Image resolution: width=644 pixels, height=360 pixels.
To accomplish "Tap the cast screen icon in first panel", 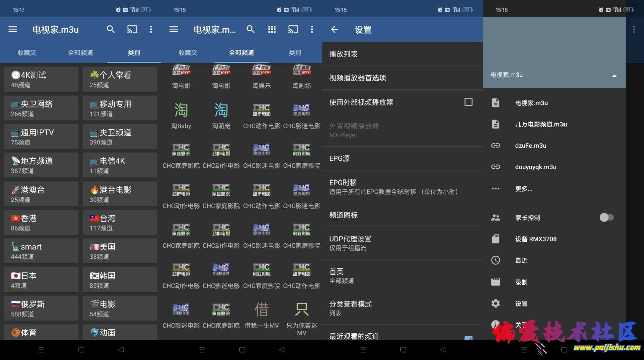I will point(132,30).
